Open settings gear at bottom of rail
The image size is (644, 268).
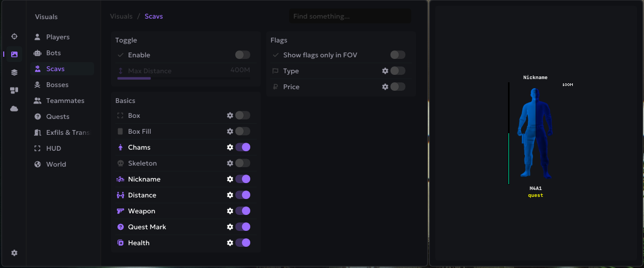tap(14, 253)
